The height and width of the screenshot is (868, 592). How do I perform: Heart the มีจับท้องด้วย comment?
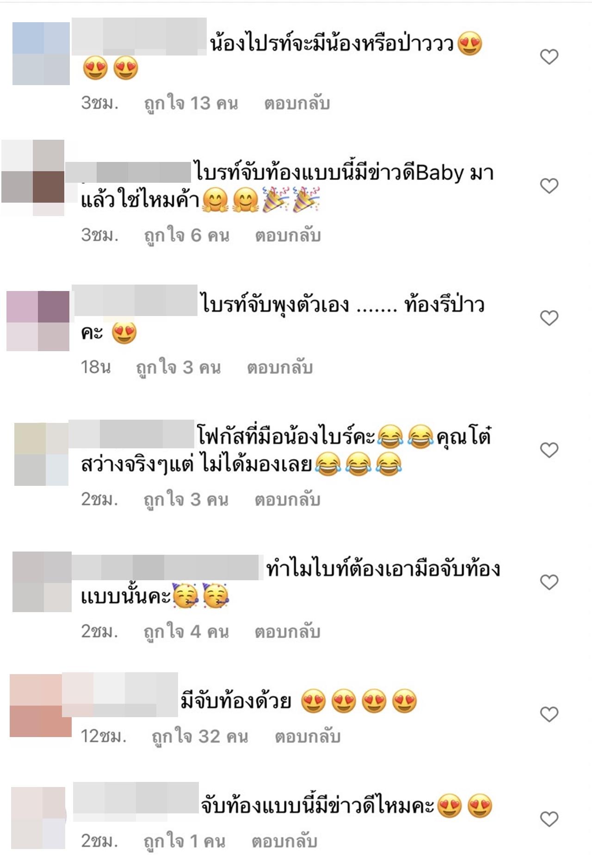tap(549, 714)
